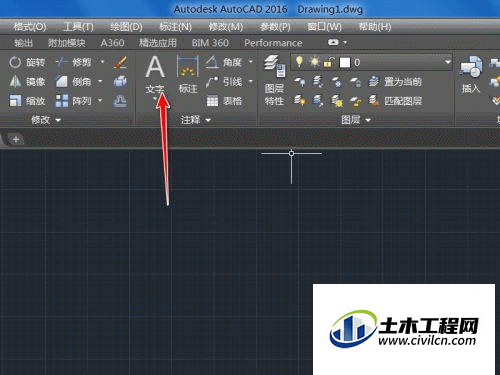Switch to the 附加模块 ribbon tab
Screen dimensions: 500x375
coord(67,43)
